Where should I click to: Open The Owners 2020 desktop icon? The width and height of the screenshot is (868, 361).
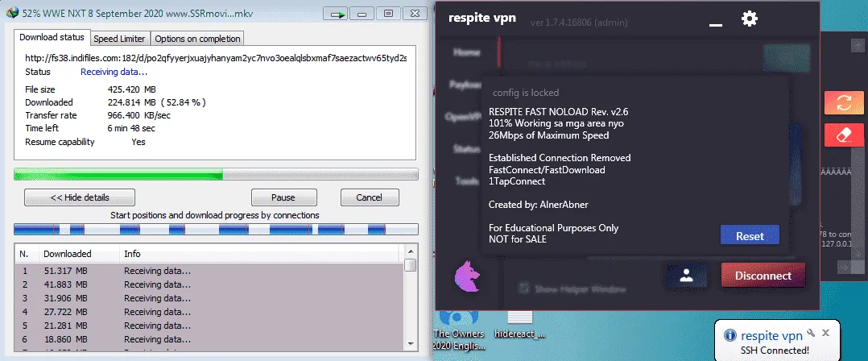pyautogui.click(x=458, y=331)
